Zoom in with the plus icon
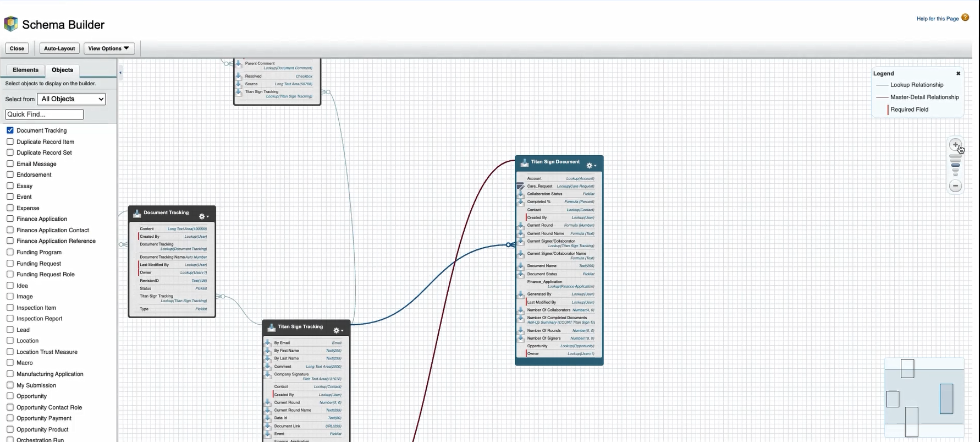 [x=955, y=145]
